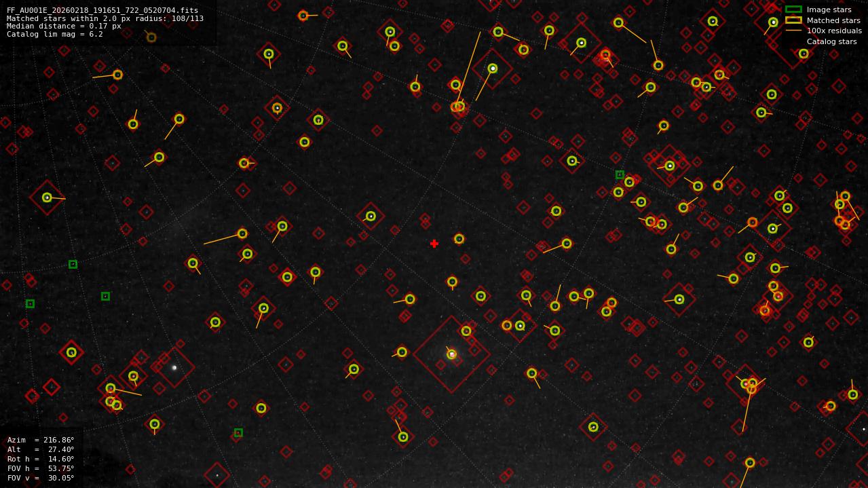Click the green square marker near the bottom center
This screenshot has height=488, width=868.
click(239, 431)
